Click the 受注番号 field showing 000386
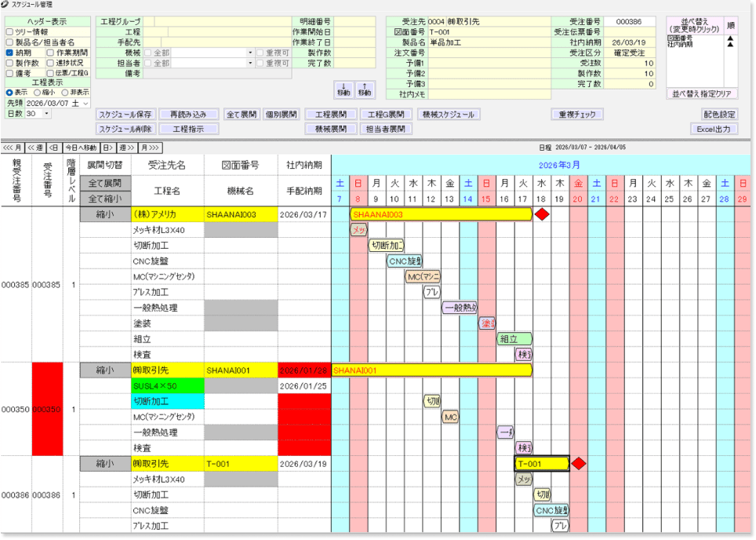 pyautogui.click(x=629, y=22)
